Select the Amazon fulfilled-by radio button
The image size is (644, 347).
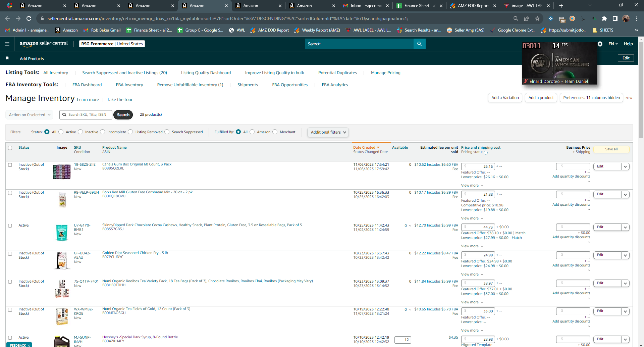tap(252, 132)
